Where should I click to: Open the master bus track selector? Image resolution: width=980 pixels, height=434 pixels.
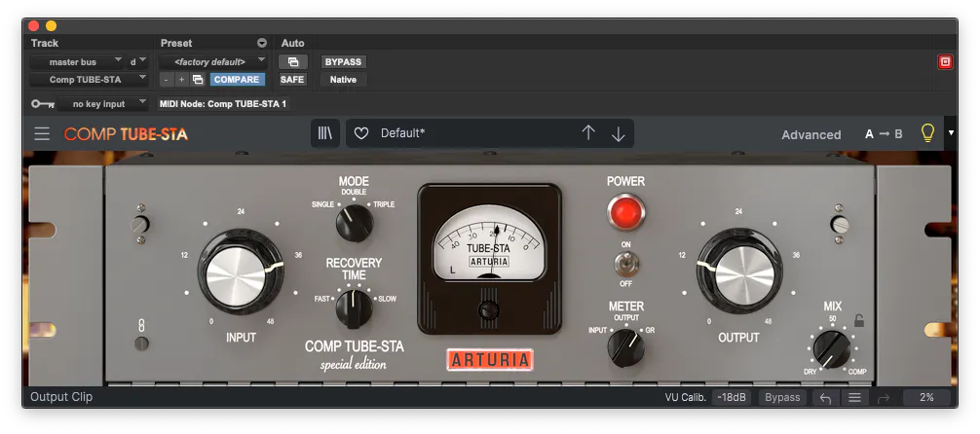point(78,62)
